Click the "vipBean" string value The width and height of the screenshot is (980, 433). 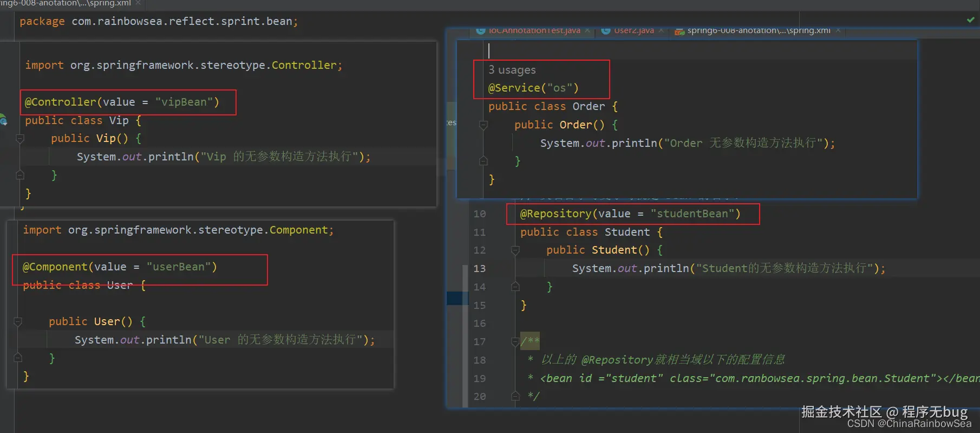[184, 102]
